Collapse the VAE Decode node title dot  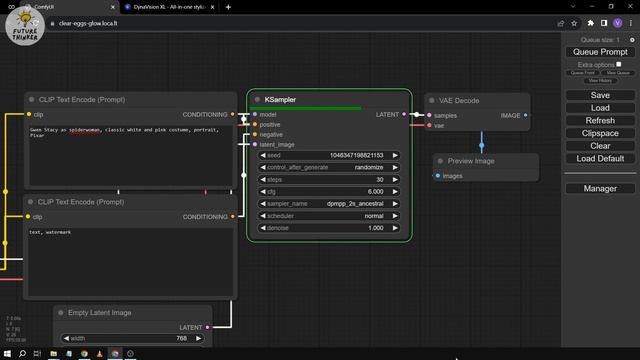click(432, 100)
